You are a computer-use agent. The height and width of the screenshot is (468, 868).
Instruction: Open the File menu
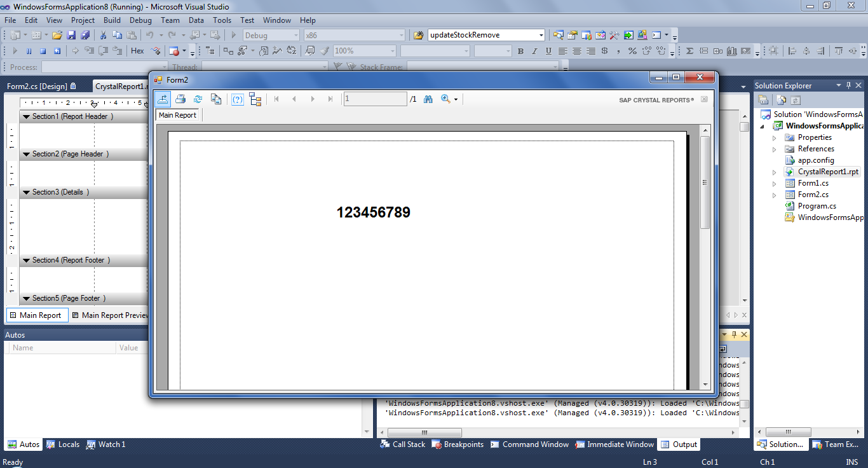10,20
